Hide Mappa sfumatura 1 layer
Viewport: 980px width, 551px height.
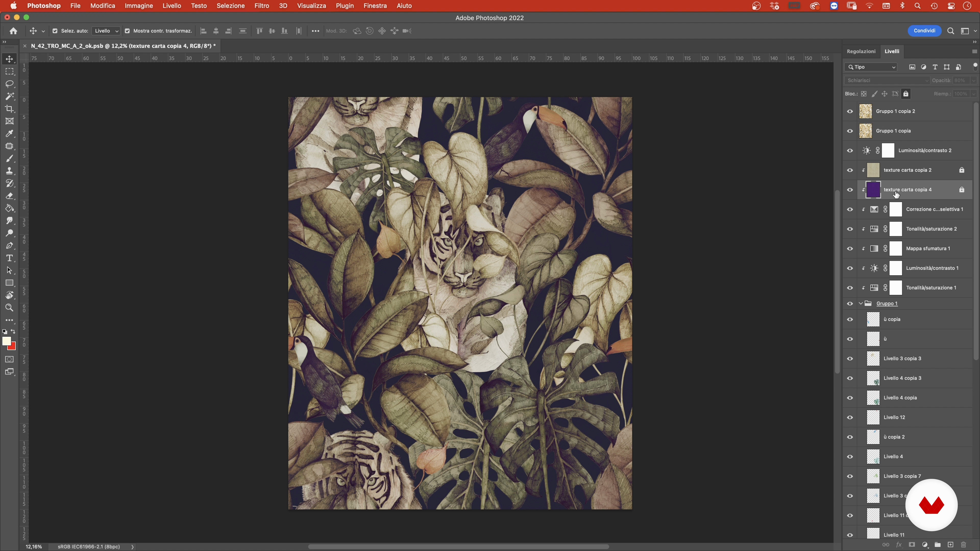[x=850, y=249]
